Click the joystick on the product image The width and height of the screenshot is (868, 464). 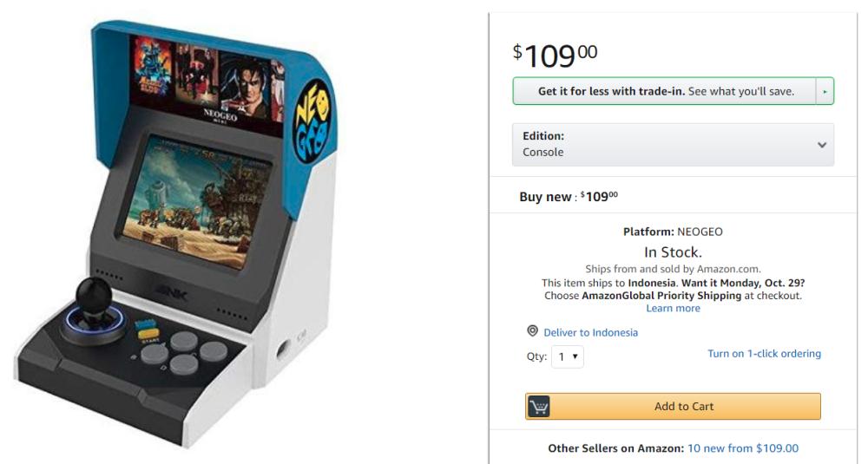point(94,310)
